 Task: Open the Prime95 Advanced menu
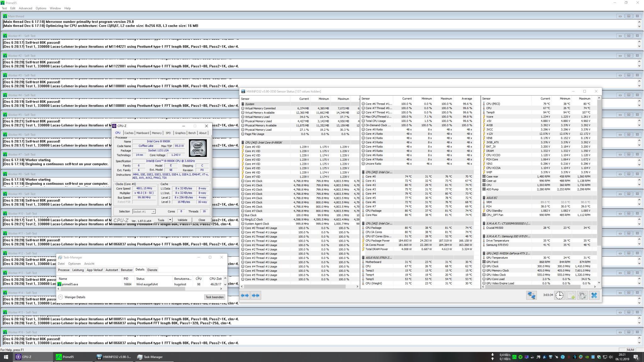(x=25, y=8)
